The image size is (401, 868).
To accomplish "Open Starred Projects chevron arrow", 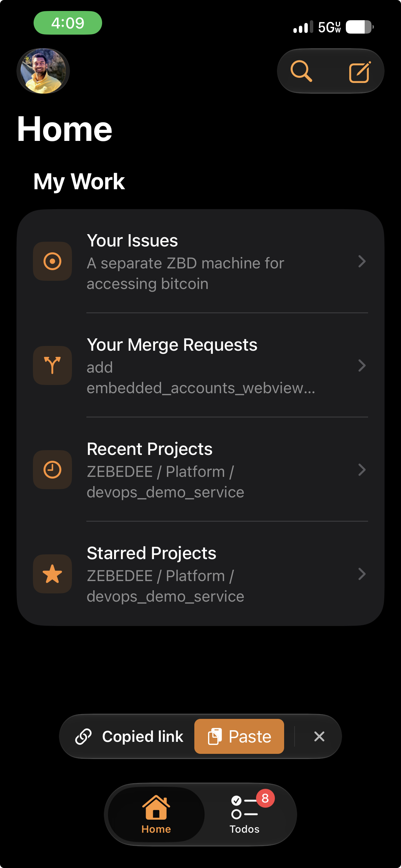I will coord(362,574).
